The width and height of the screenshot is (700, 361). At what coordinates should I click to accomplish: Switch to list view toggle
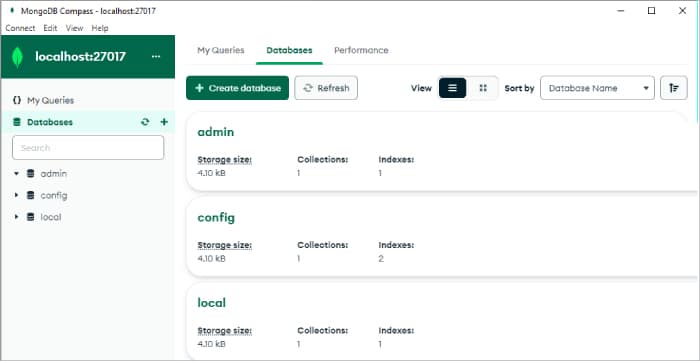point(452,88)
